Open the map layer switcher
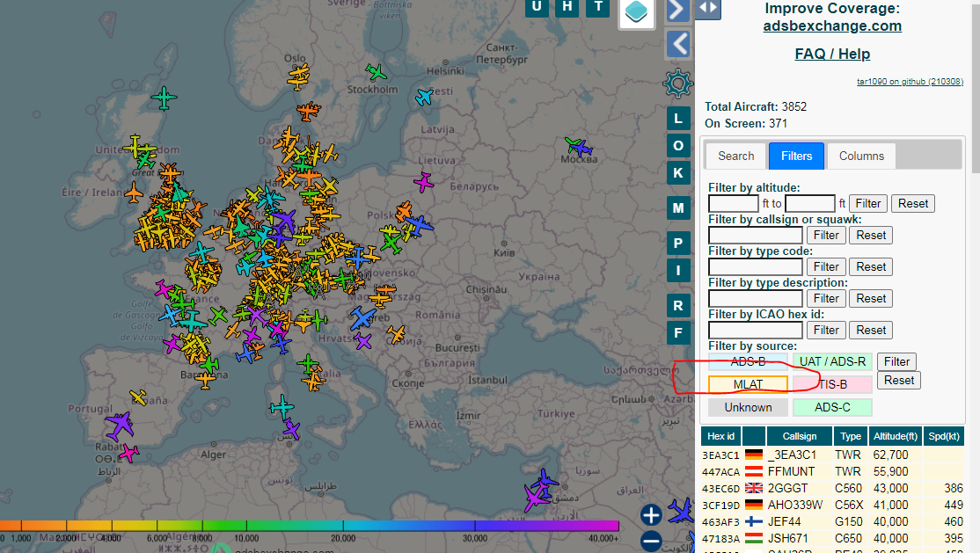This screenshot has height=553, width=980. [x=636, y=12]
